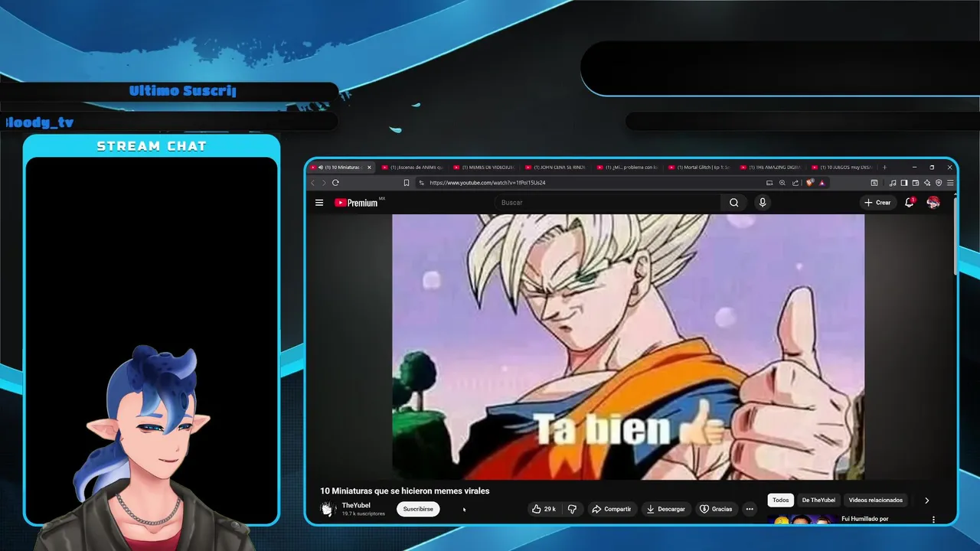
Task: Open the media playlist music-note icon
Action: pos(893,183)
